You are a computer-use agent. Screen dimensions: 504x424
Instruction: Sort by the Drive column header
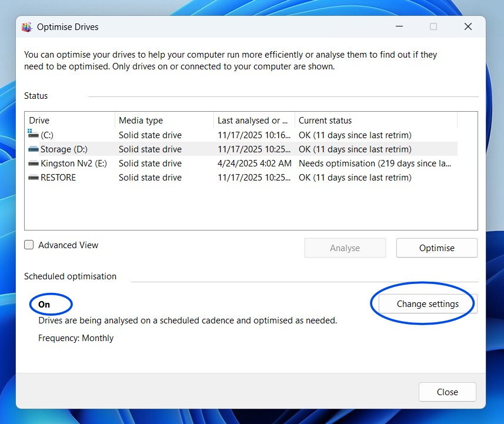pyautogui.click(x=69, y=121)
